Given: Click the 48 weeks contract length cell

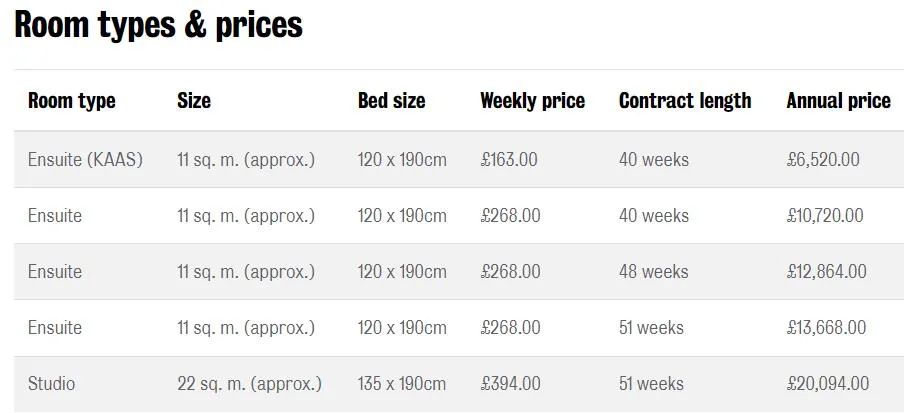Looking at the screenshot, I should (x=654, y=272).
